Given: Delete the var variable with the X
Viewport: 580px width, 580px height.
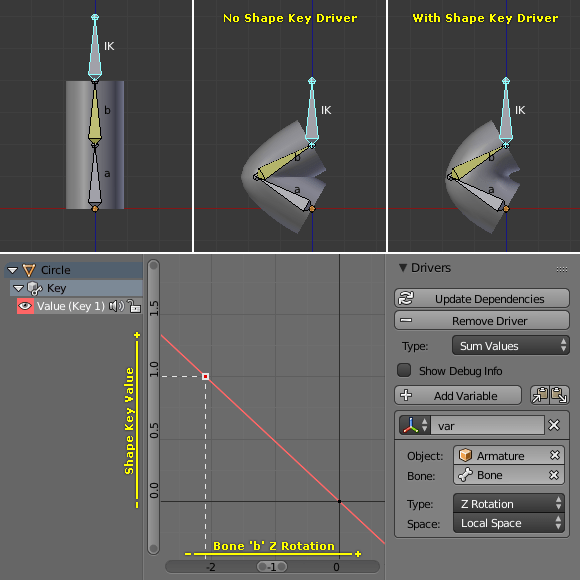Looking at the screenshot, I should point(554,425).
